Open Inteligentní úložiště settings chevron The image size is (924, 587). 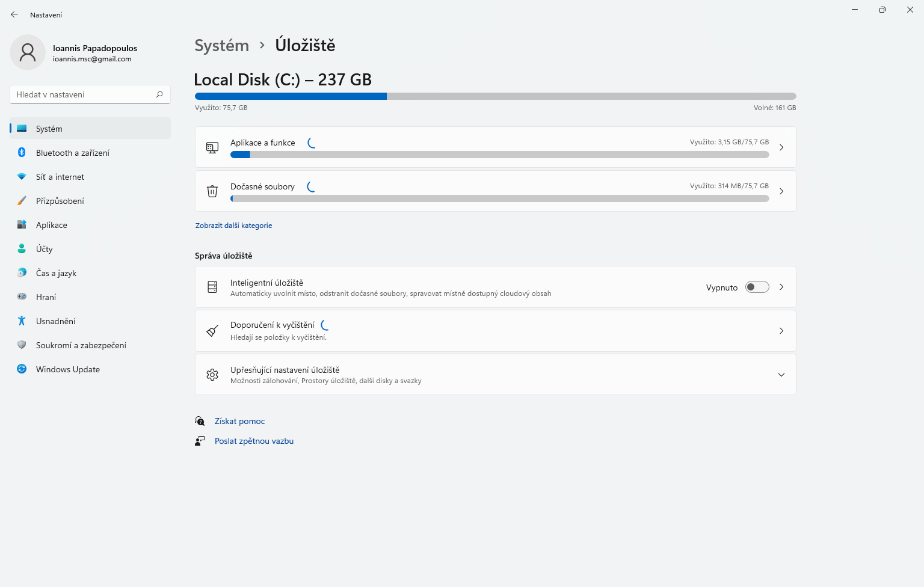point(781,287)
